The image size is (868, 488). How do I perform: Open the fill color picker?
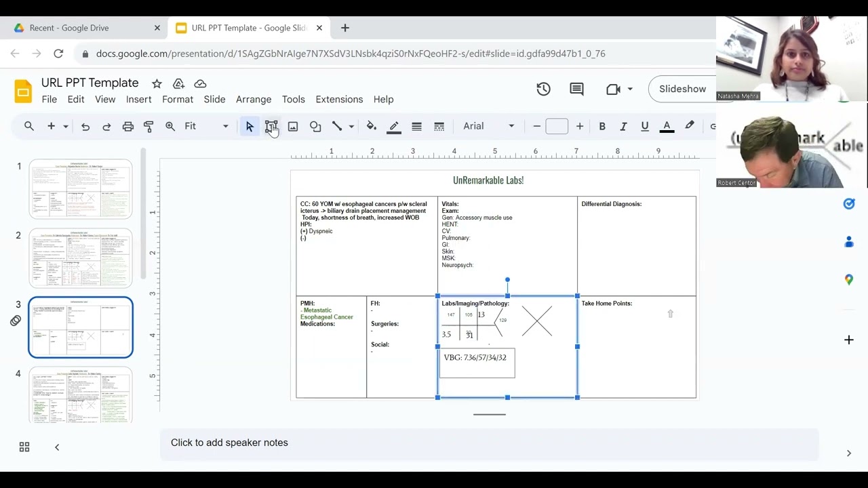[372, 126]
